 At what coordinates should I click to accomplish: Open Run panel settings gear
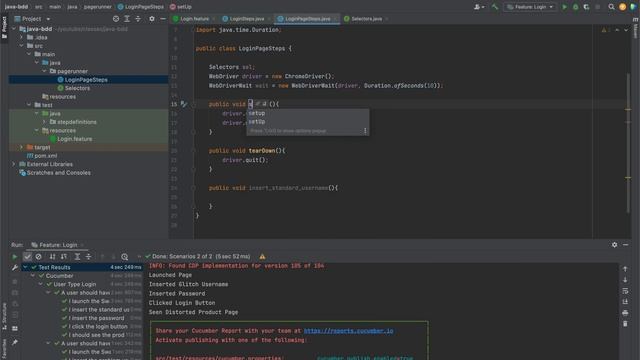click(x=614, y=244)
